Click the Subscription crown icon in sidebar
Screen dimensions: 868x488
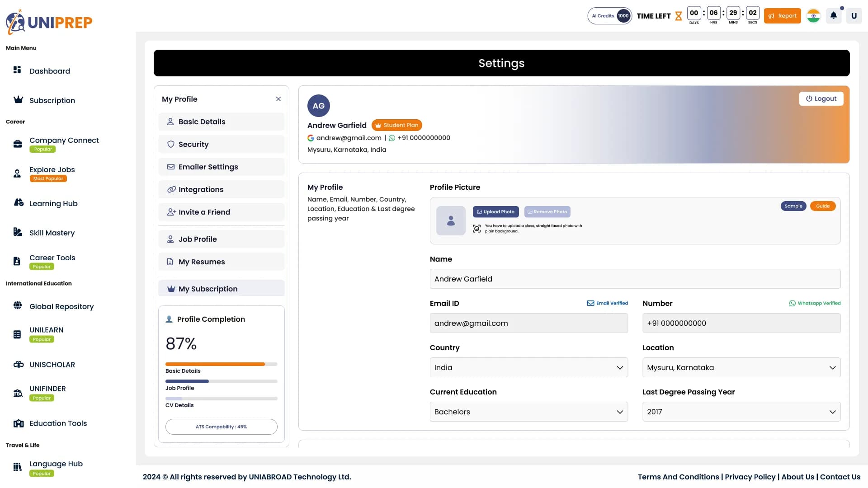click(18, 99)
